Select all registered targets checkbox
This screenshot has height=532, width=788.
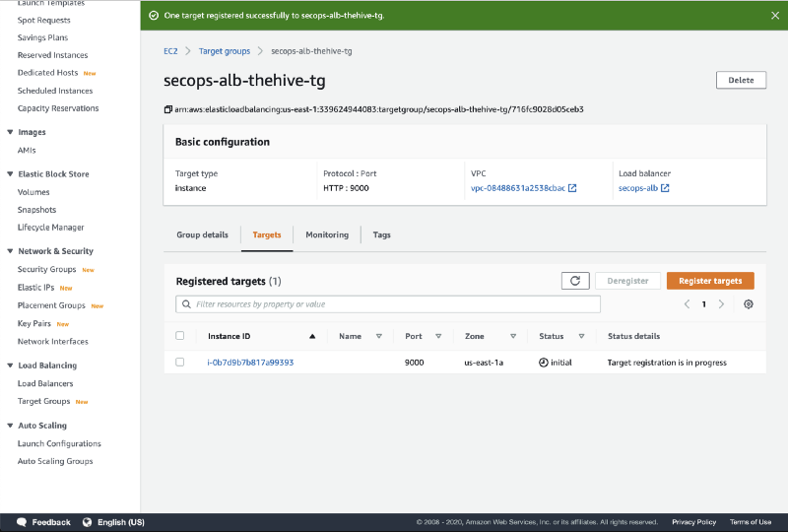(x=179, y=336)
